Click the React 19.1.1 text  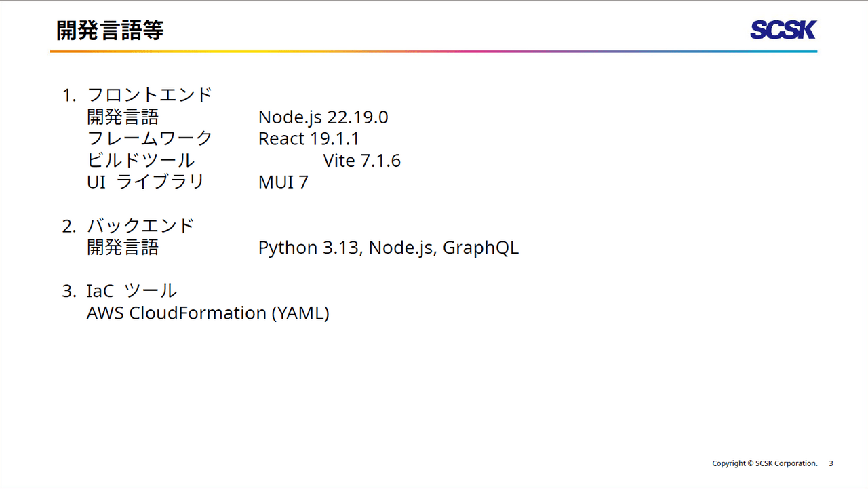(309, 139)
